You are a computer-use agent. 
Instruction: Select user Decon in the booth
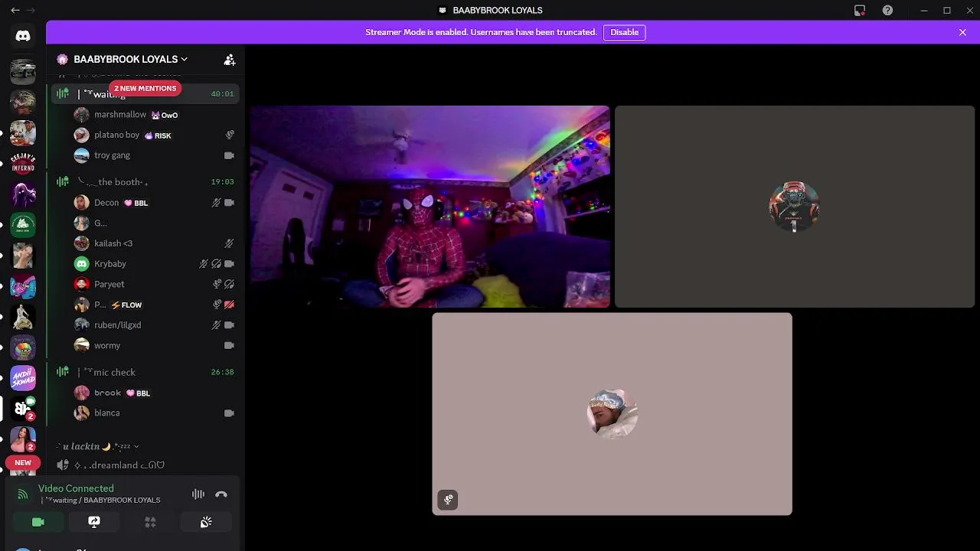click(155, 203)
